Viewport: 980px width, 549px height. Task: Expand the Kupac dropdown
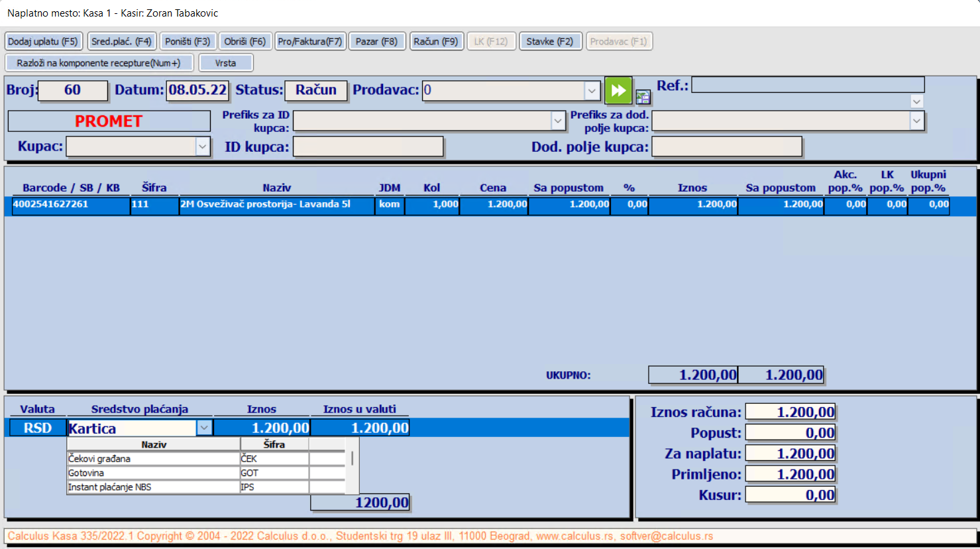click(203, 147)
